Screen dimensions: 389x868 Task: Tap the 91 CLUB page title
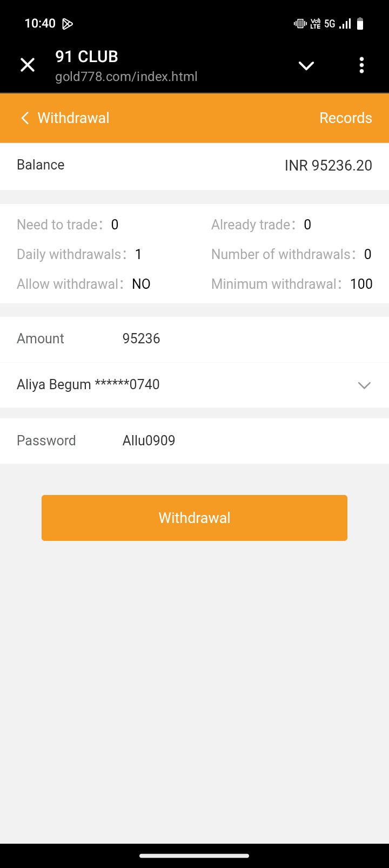[x=86, y=57]
